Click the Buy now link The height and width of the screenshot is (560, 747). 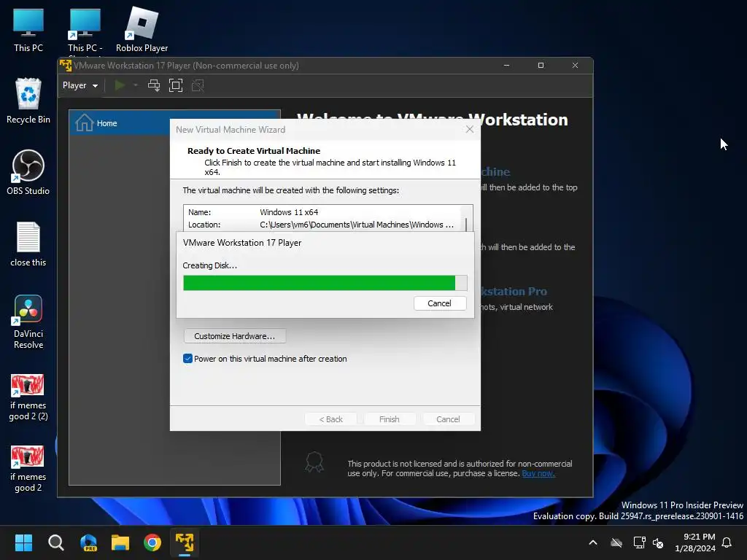coord(538,473)
